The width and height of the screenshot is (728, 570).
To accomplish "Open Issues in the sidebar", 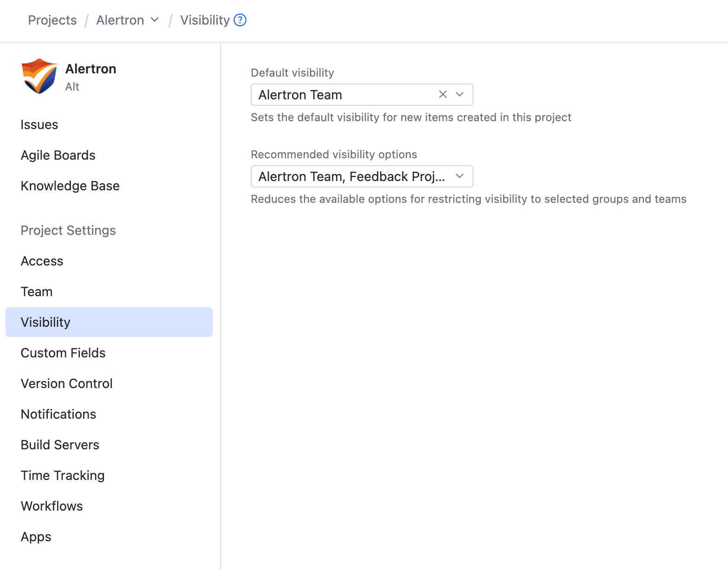I will point(39,124).
